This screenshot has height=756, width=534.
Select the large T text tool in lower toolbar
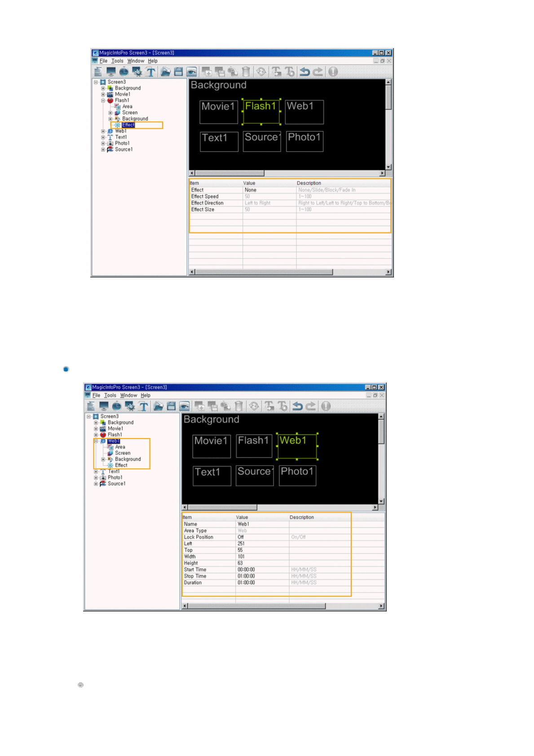143,406
